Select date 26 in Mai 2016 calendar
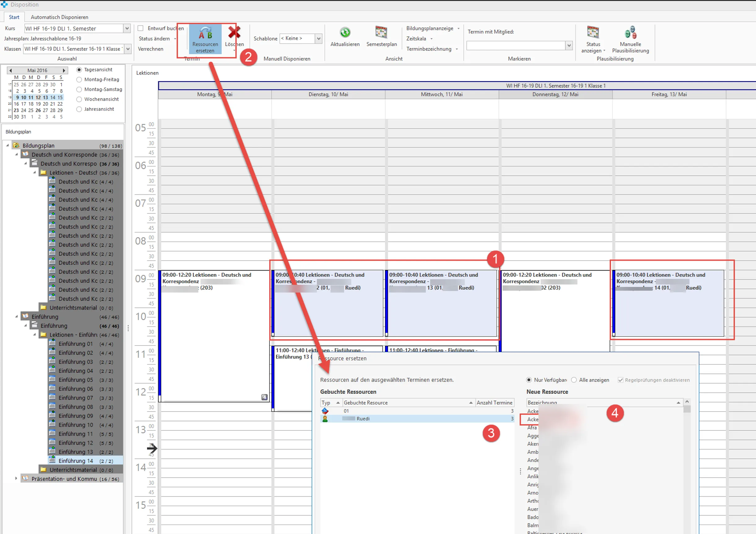The height and width of the screenshot is (534, 756). pos(38,110)
